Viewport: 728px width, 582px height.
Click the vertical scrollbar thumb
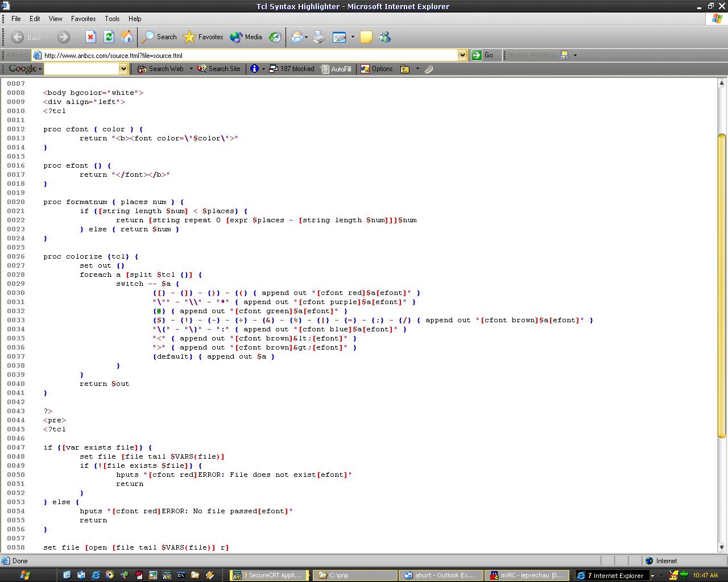click(x=722, y=286)
